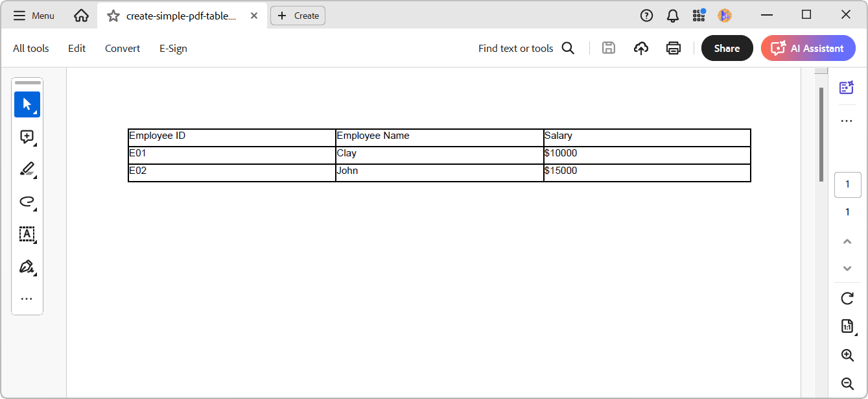Select the highlighter tool
868x399 pixels.
point(27,169)
